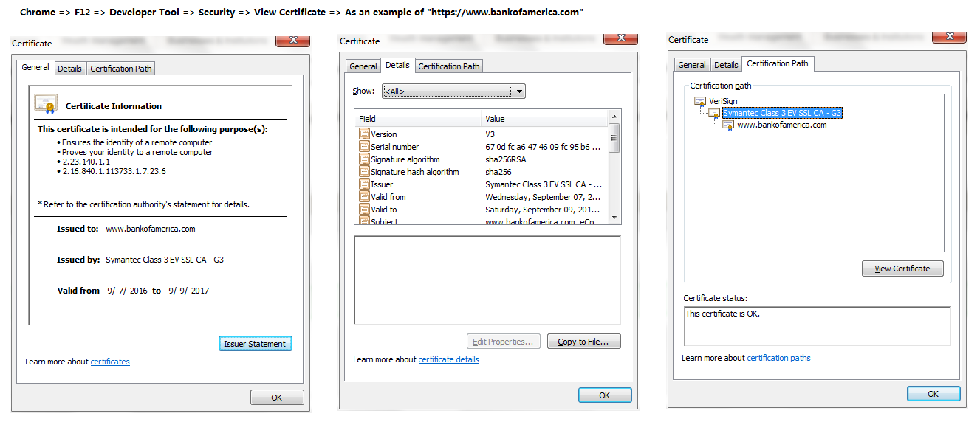The width and height of the screenshot is (980, 422).
Task: Click OK in the right Certificate window
Action: pyautogui.click(x=933, y=394)
